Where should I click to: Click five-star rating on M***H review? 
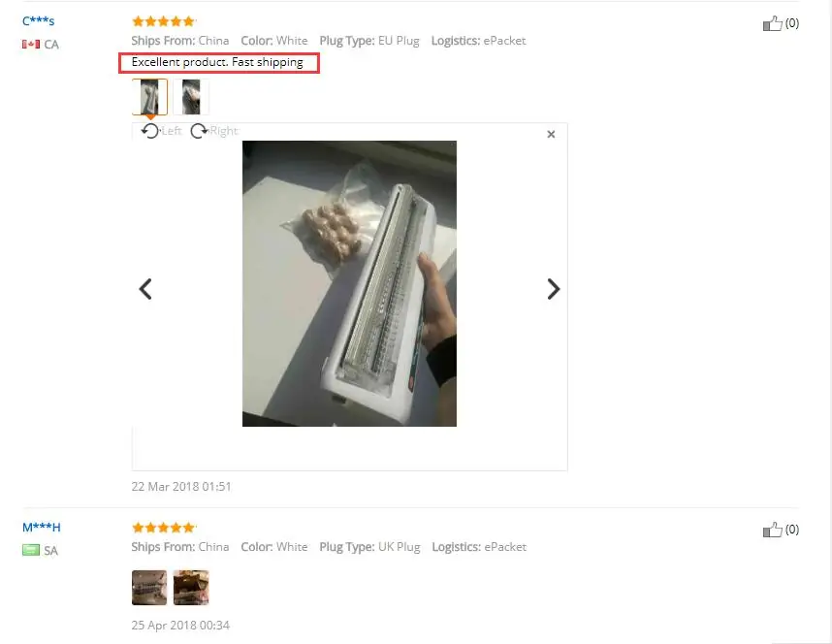click(164, 528)
